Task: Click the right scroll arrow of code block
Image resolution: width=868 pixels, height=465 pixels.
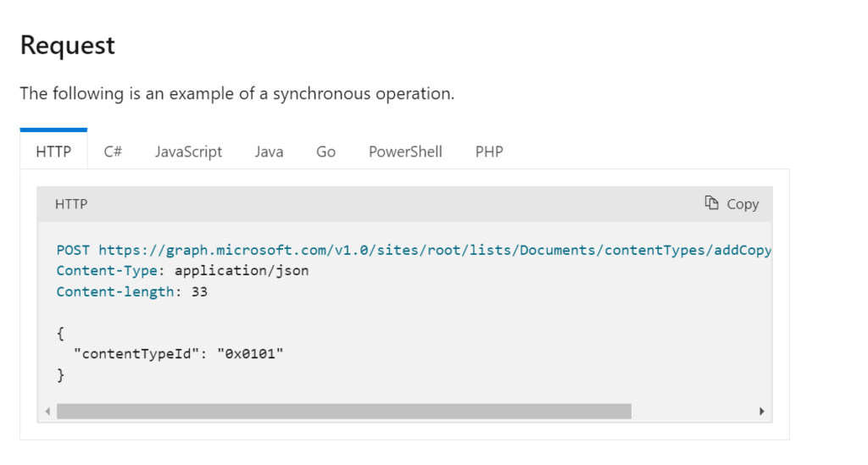Action: click(x=762, y=412)
